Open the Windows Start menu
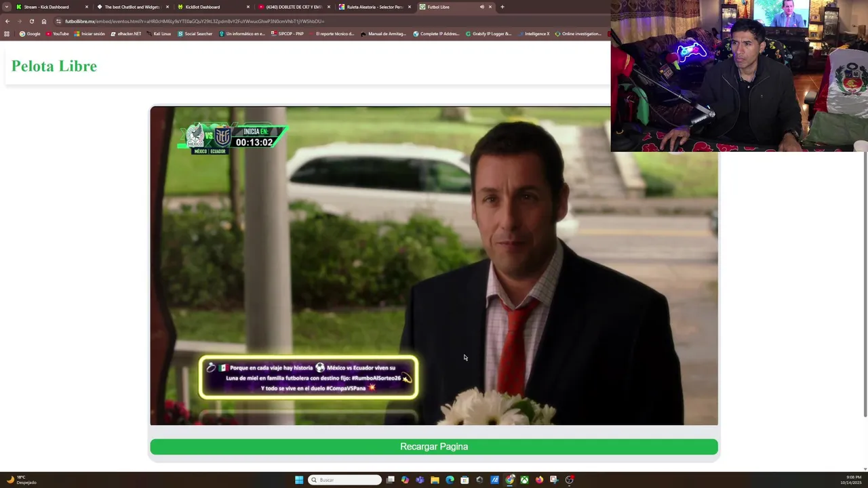Screen dimensions: 868x488 (299, 480)
